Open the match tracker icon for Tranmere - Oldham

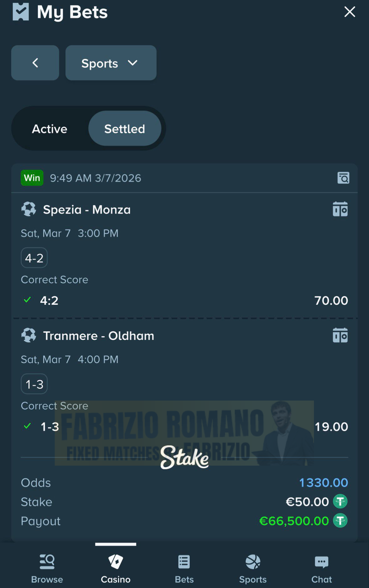point(341,335)
